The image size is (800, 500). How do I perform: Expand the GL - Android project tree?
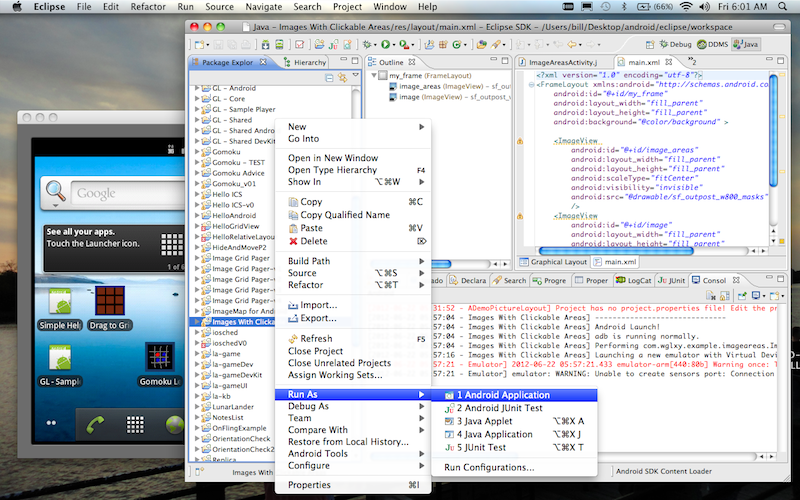(x=197, y=88)
